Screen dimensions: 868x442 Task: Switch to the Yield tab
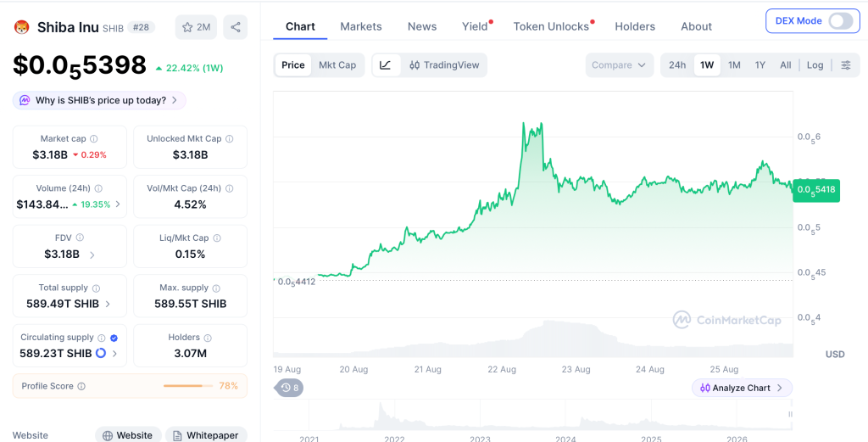point(475,26)
